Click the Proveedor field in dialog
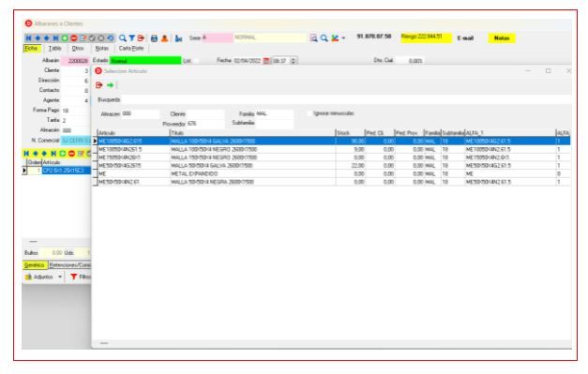Image resolution: width=588 pixels, height=374 pixels. point(205,124)
